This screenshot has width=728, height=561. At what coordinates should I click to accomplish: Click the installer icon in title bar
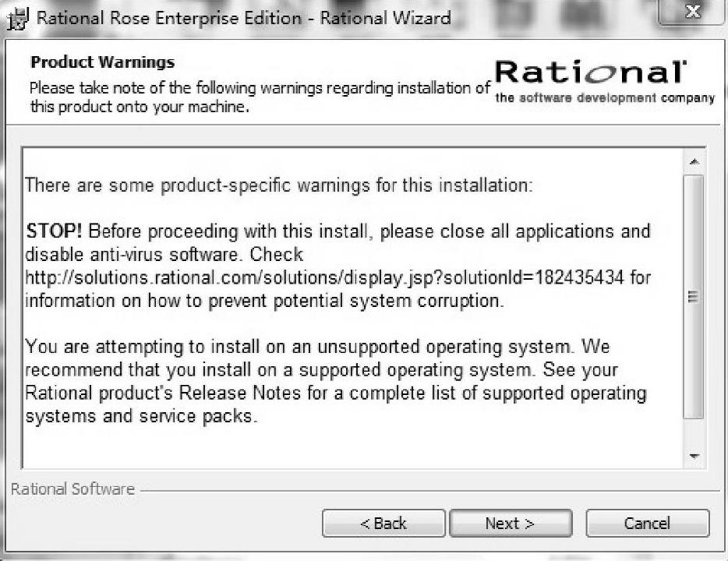click(18, 19)
